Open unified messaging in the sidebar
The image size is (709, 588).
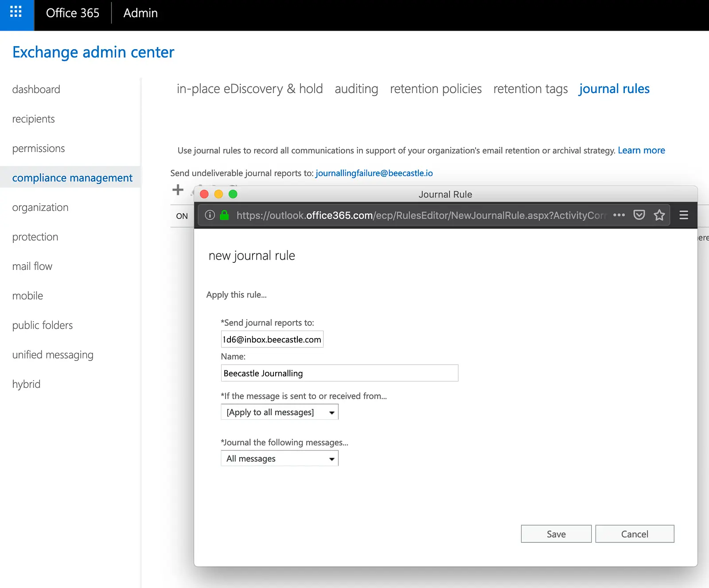click(x=53, y=355)
